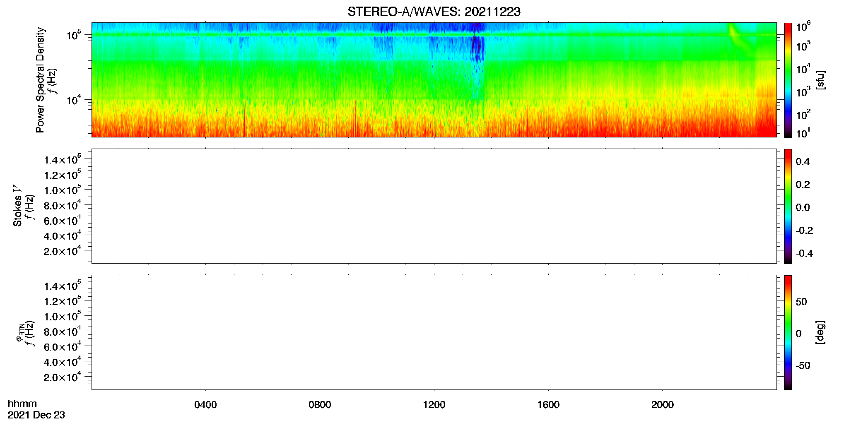The width and height of the screenshot is (868, 447).
Task: Click the STEREO-A/WAVES: 20211223 plot title
Action: pos(434,12)
